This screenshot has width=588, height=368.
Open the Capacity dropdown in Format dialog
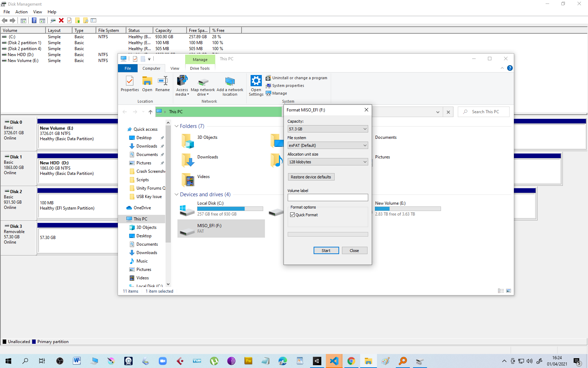pos(328,129)
